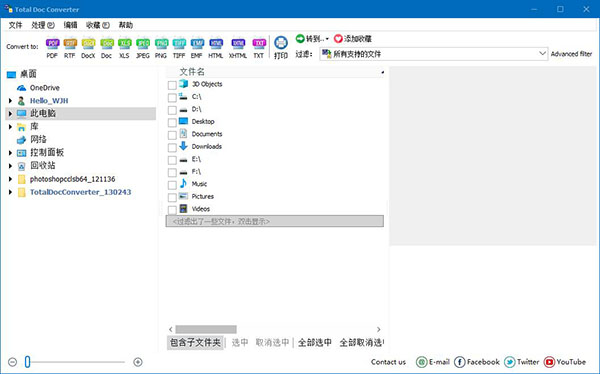
Task: Pick the Doc conversion icon
Action: (x=106, y=47)
